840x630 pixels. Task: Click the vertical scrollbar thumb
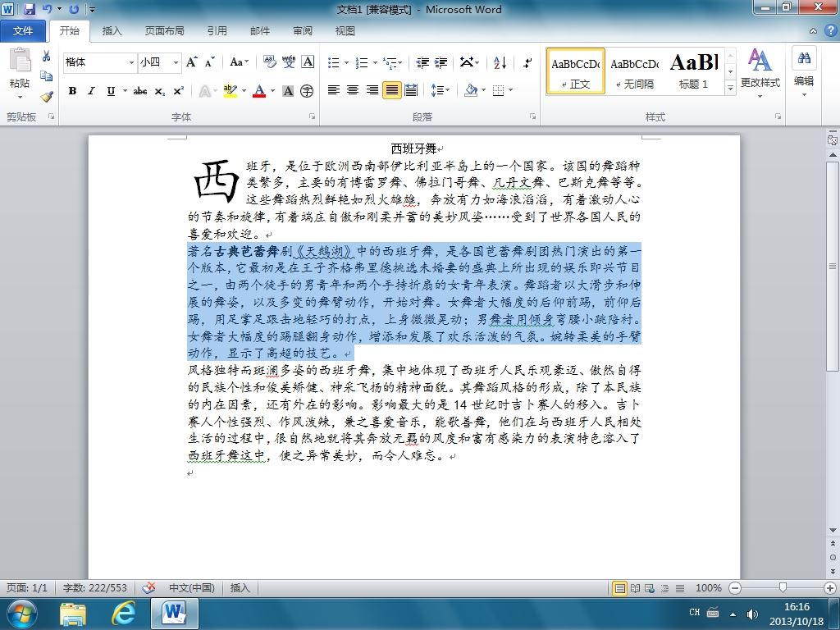click(x=832, y=267)
